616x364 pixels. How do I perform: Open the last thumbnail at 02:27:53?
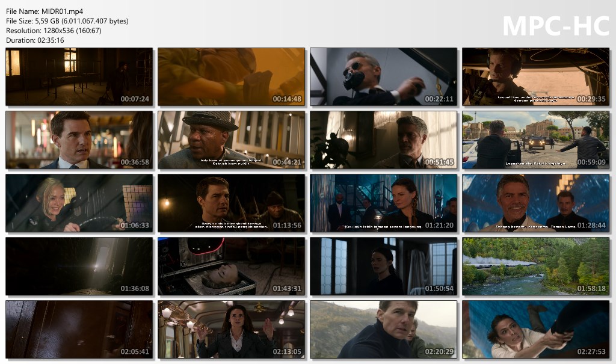click(536, 330)
